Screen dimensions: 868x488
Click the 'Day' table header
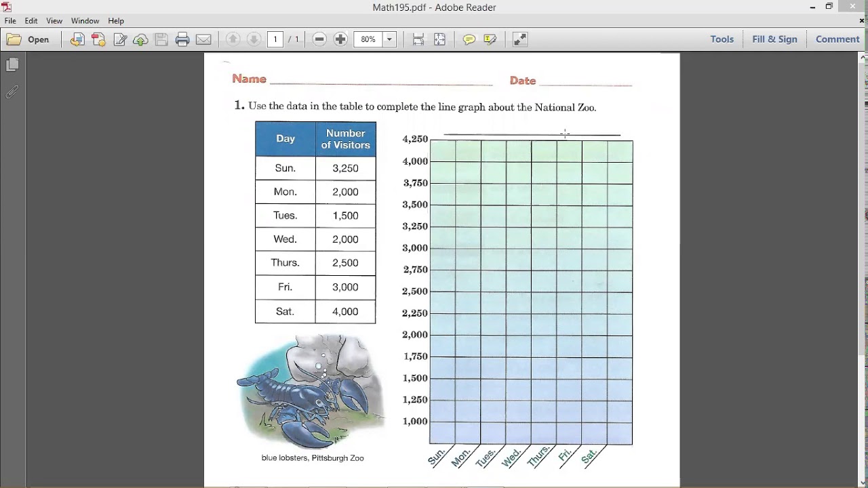click(285, 139)
